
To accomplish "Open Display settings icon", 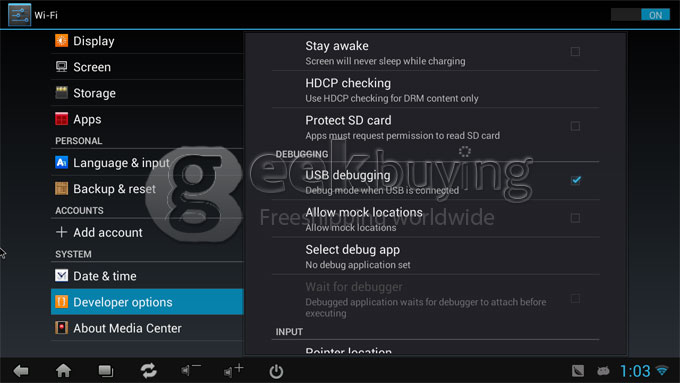I will 61,41.
